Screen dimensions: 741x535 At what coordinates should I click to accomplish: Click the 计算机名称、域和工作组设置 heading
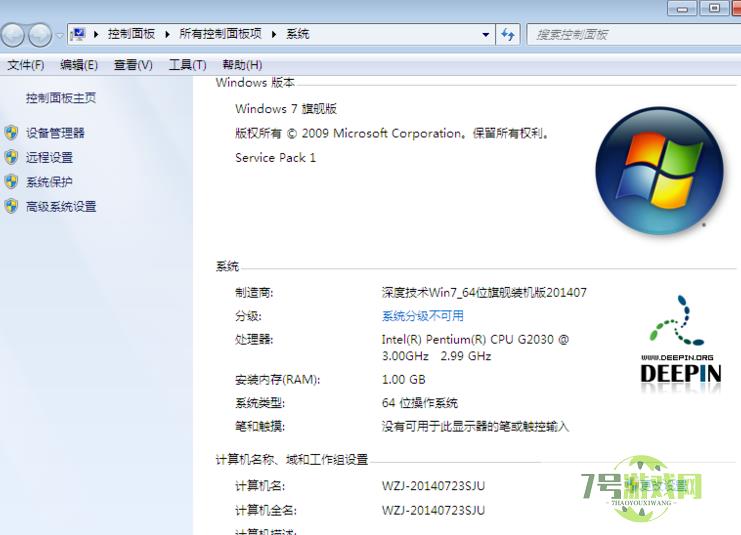point(292,459)
